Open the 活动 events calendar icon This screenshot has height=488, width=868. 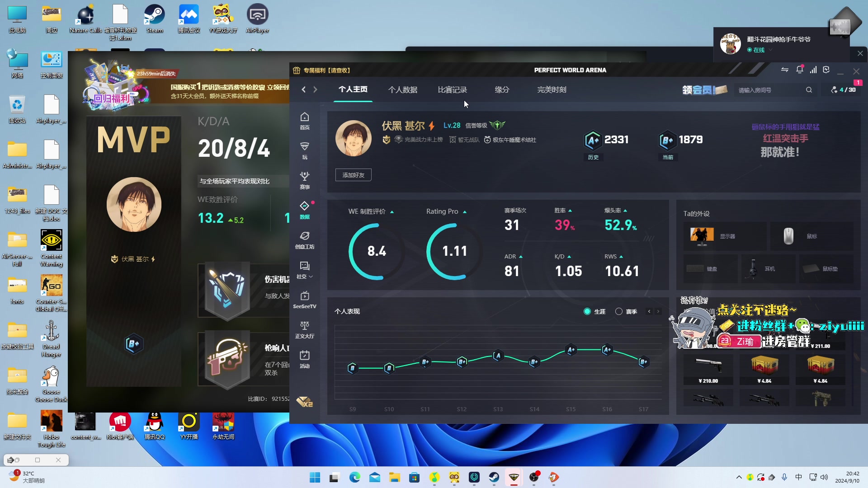(x=305, y=359)
